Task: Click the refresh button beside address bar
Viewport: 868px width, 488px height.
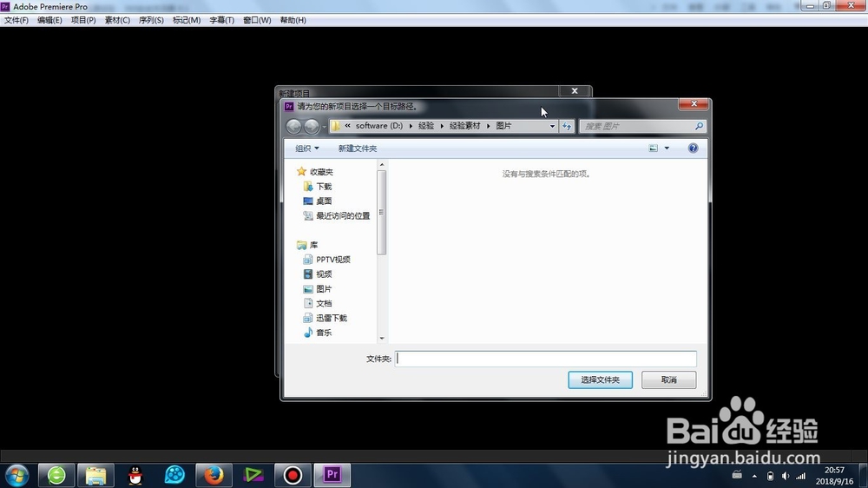Action: [566, 126]
